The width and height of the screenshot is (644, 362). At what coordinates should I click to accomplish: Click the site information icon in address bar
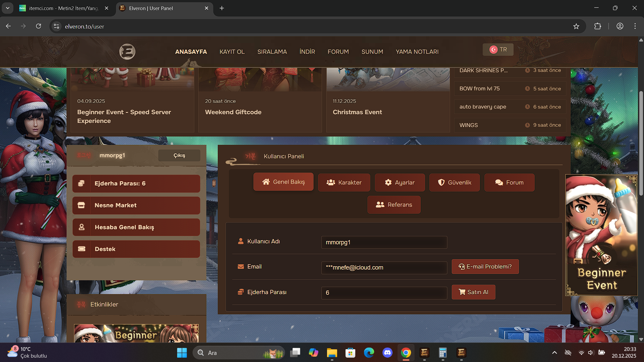point(56,26)
